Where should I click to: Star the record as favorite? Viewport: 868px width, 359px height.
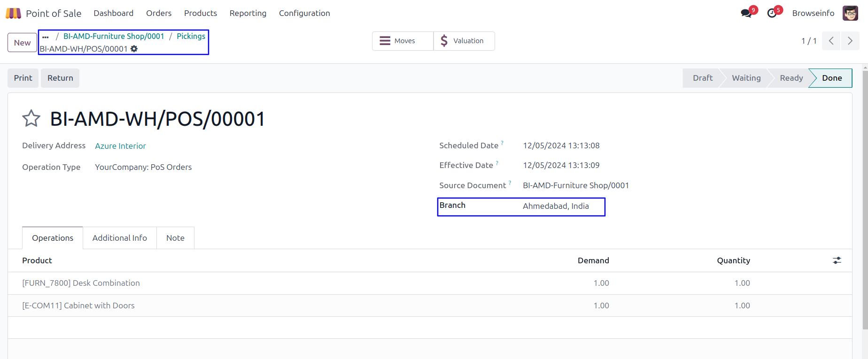point(31,119)
